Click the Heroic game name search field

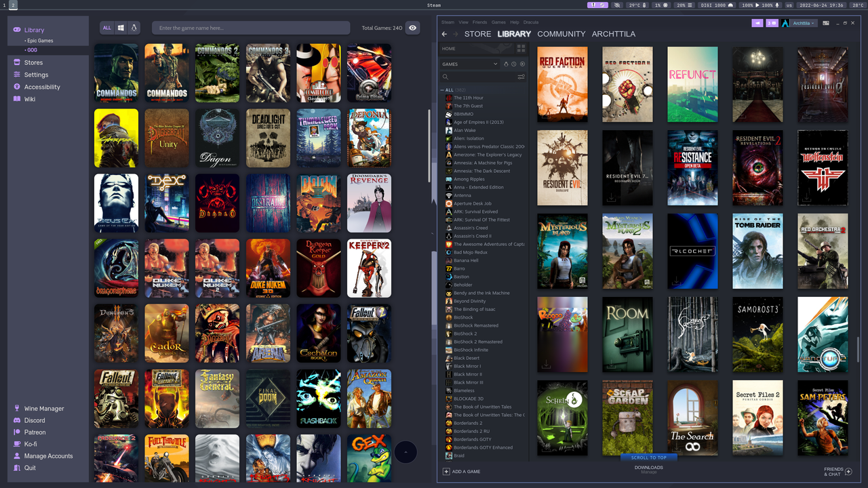[251, 28]
